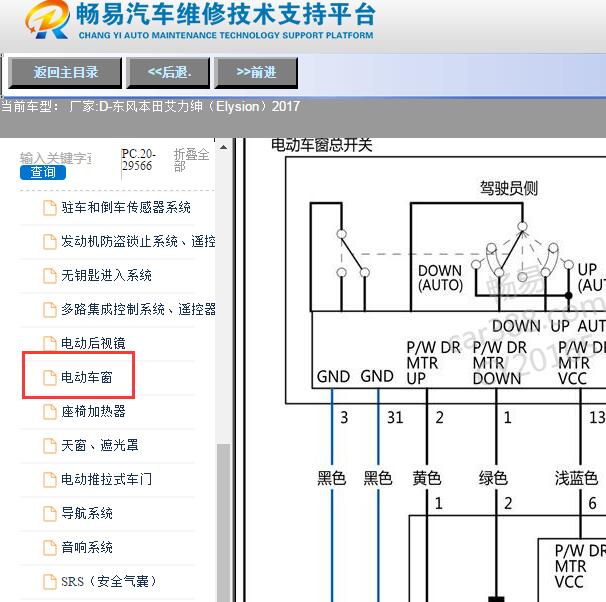Click the 当前车型 vehicle model text
This screenshot has height=602, width=606.
pyautogui.click(x=150, y=106)
